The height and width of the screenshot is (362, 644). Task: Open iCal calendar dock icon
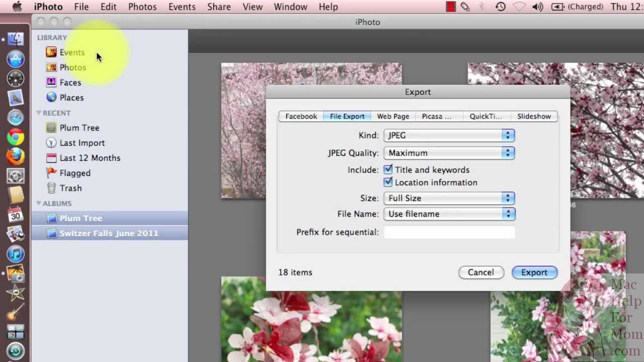(16, 215)
